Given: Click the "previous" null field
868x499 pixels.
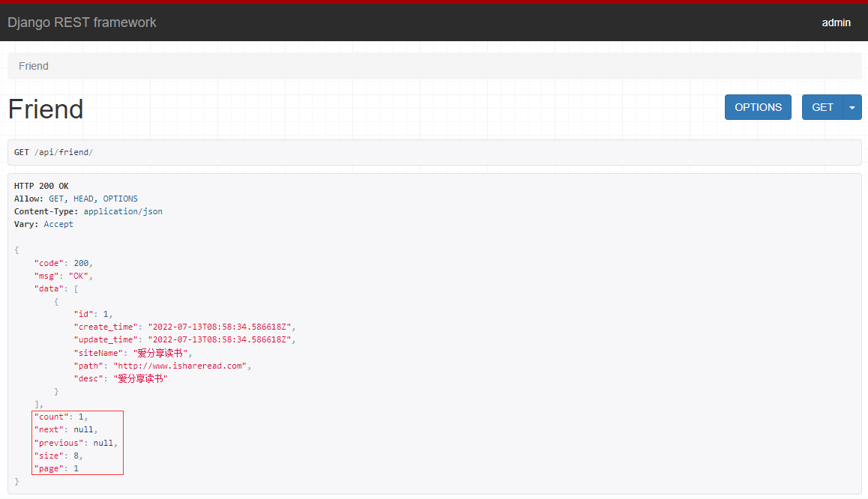Looking at the screenshot, I should click(76, 443).
